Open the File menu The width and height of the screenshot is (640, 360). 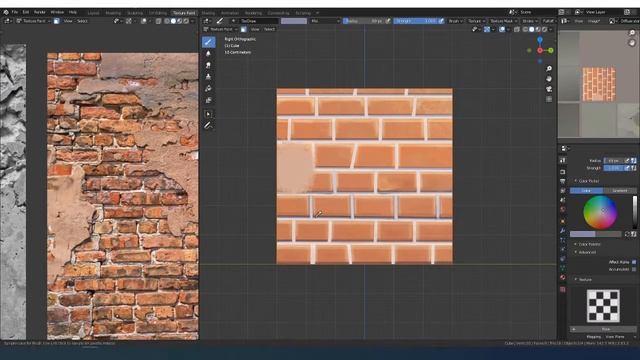(x=15, y=12)
